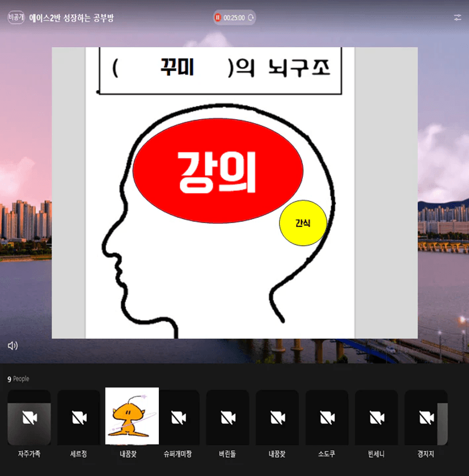Click 자주가족's camera-off icon

click(x=29, y=418)
